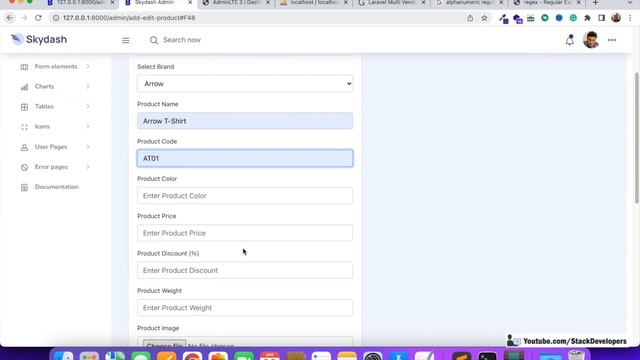Viewport: 640px width, 360px height.
Task: Click the Enter Product Discount field
Action: [x=245, y=270]
